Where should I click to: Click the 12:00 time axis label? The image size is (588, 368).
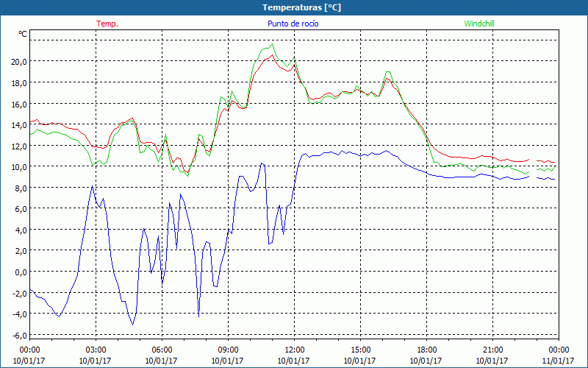click(x=295, y=350)
